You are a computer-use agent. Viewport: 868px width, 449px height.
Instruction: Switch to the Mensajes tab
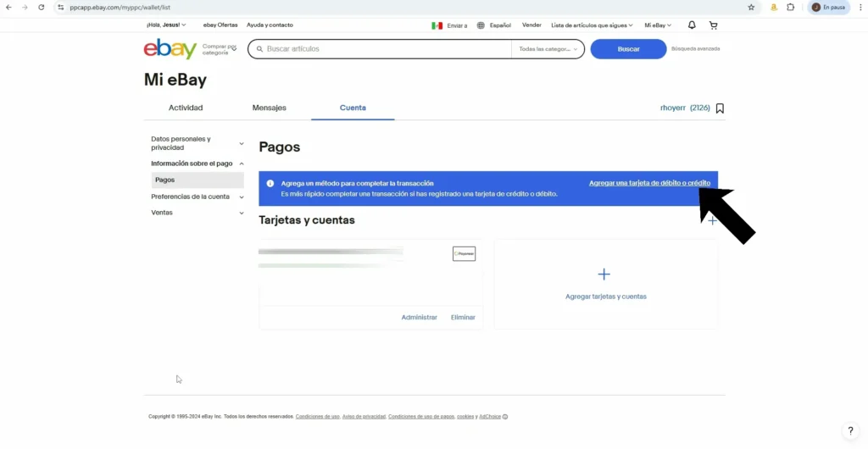(x=269, y=108)
